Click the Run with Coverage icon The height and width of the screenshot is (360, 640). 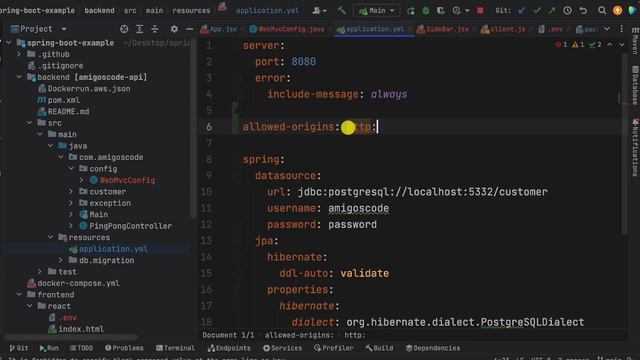(x=441, y=11)
